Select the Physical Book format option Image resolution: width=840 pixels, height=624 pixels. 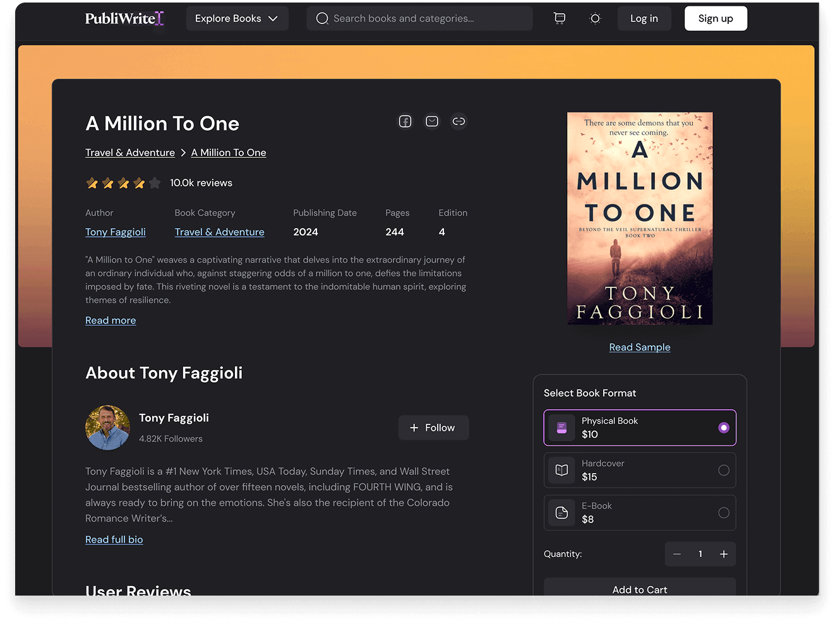pos(639,428)
